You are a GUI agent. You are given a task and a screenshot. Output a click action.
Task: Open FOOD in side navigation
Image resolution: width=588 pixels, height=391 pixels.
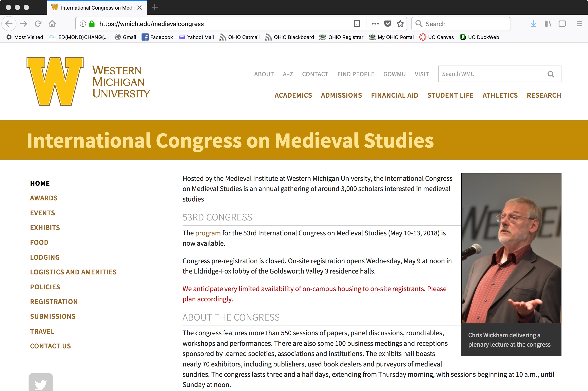[x=39, y=242]
